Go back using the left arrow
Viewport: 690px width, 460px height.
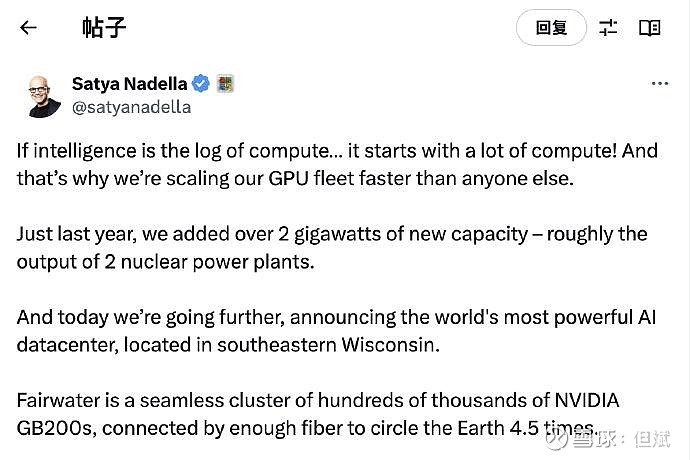28,28
